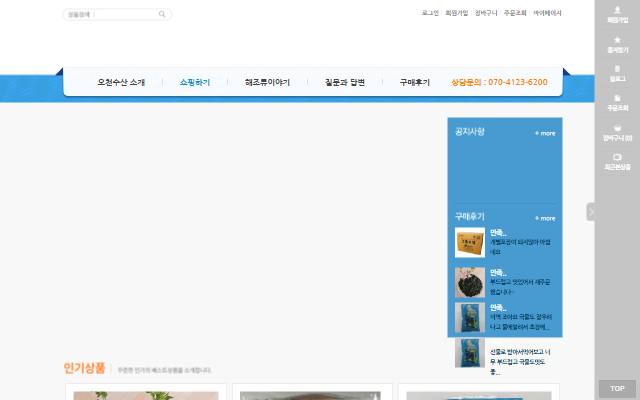Open the review starting with 선물로
This screenshot has height=400, width=640.
pos(520,362)
